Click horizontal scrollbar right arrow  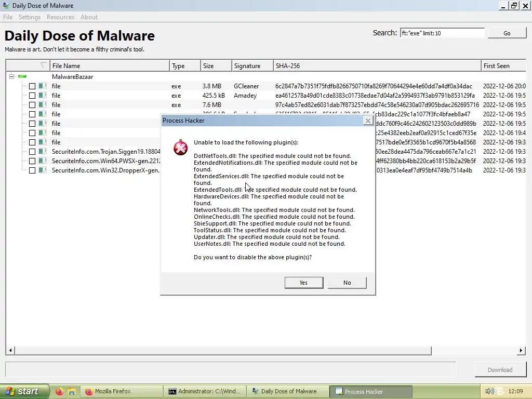pos(521,351)
